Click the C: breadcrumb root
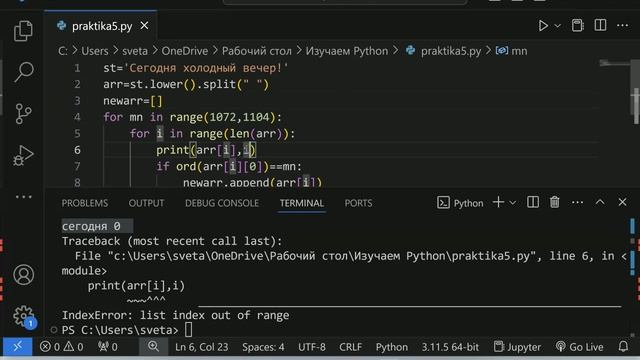640x360 pixels. [x=62, y=51]
